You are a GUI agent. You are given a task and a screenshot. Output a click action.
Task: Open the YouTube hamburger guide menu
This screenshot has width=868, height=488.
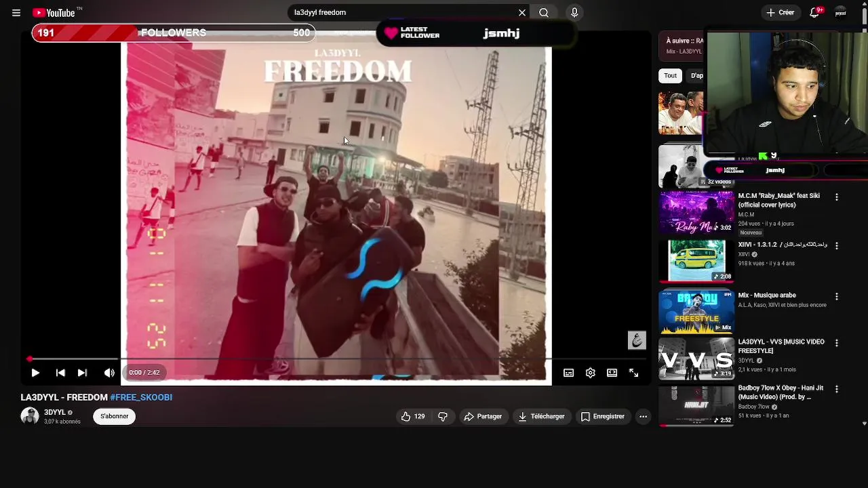click(x=16, y=13)
